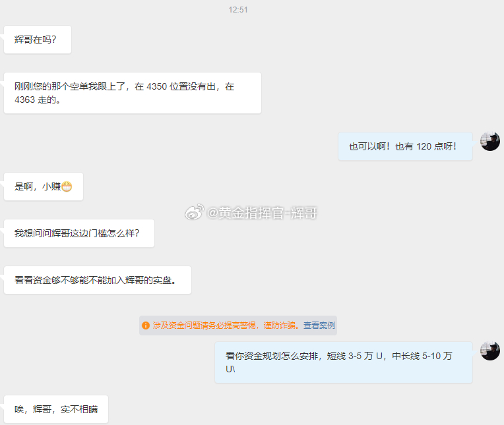This screenshot has height=425, width=504.
Task: Click the message asking 门槛怎么样?
Action: [79, 233]
